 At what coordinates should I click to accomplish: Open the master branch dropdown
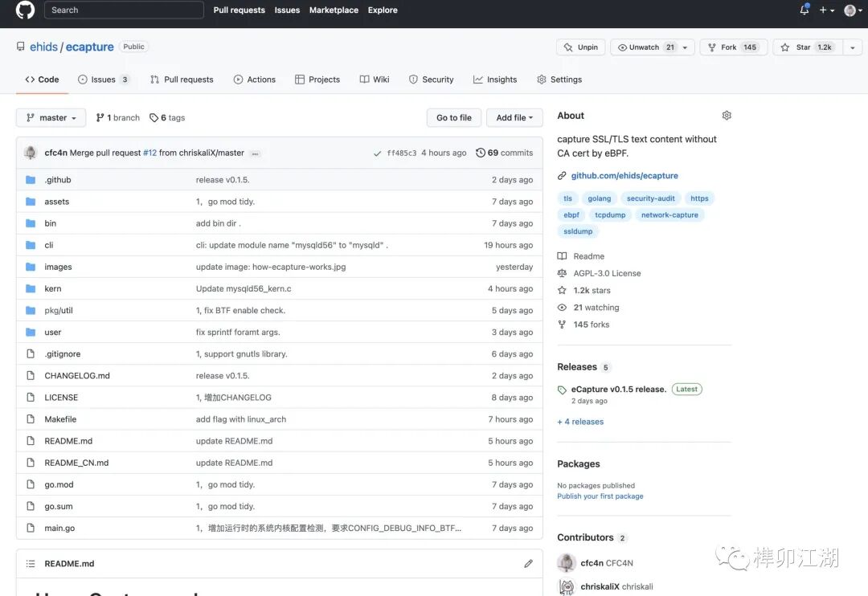51,118
